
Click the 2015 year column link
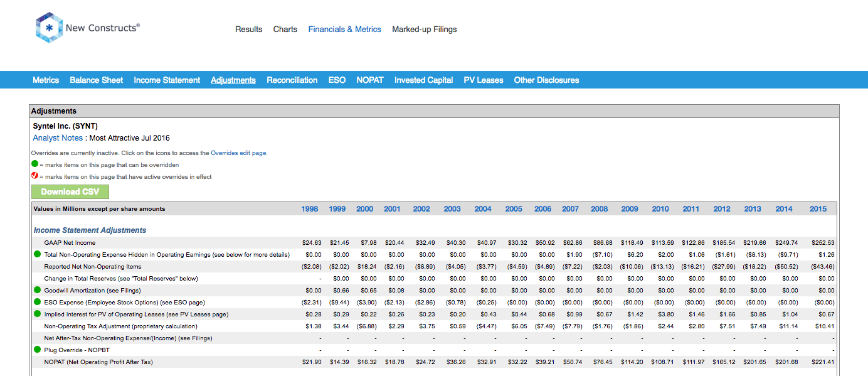pos(818,209)
